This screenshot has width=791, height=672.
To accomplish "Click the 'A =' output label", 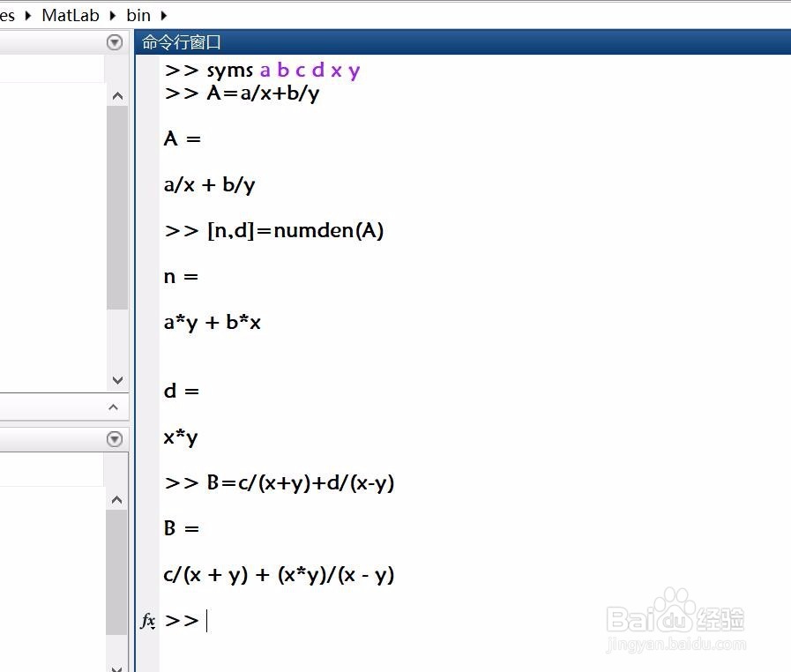I will tap(183, 138).
